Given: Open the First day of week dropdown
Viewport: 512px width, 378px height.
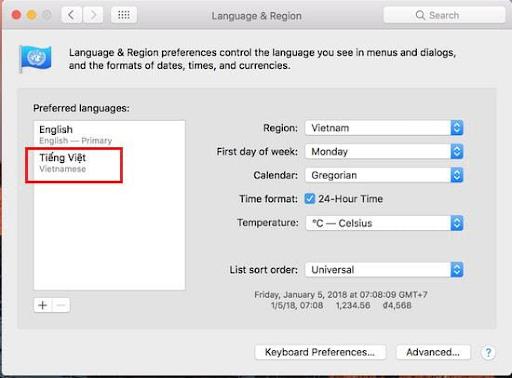Looking at the screenshot, I should coord(384,152).
